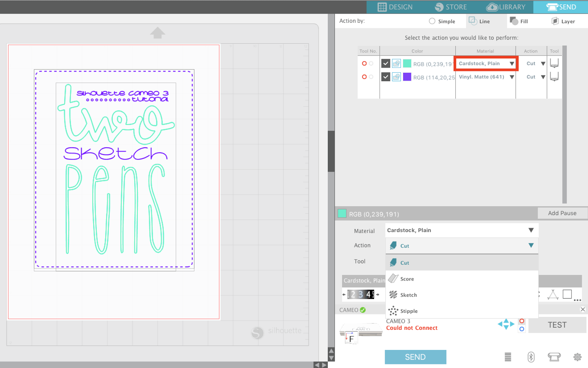588x368 pixels.
Task: Run a TEST cut
Action: coord(557,325)
